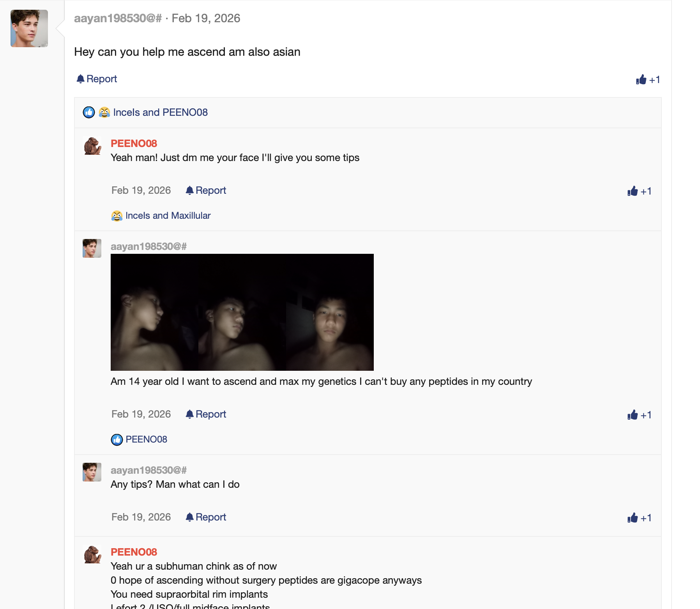This screenshot has width=700, height=609.
Task: Click aayan198530 username on the 'Any tips?' reply
Action: 148,470
